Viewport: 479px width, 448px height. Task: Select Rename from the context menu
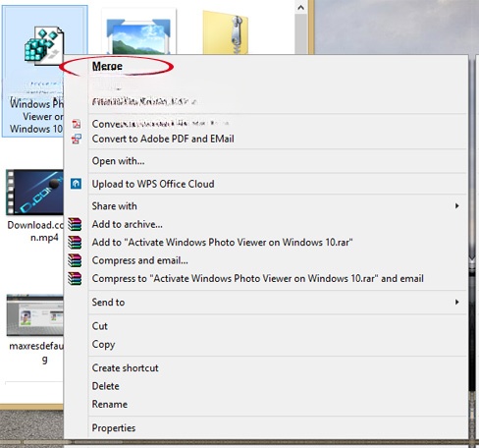[110, 404]
